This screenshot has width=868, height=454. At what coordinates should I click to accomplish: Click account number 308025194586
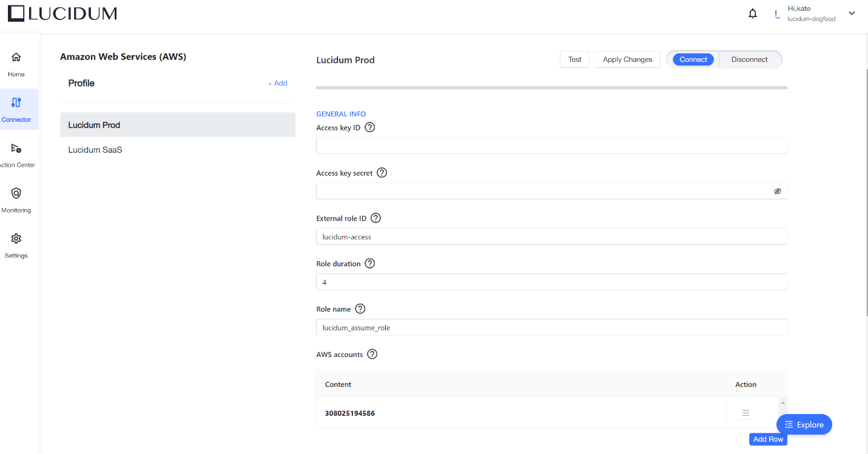click(350, 413)
